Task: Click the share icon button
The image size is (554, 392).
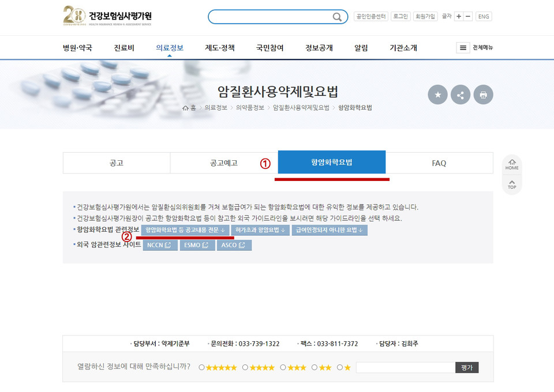Action: [461, 95]
